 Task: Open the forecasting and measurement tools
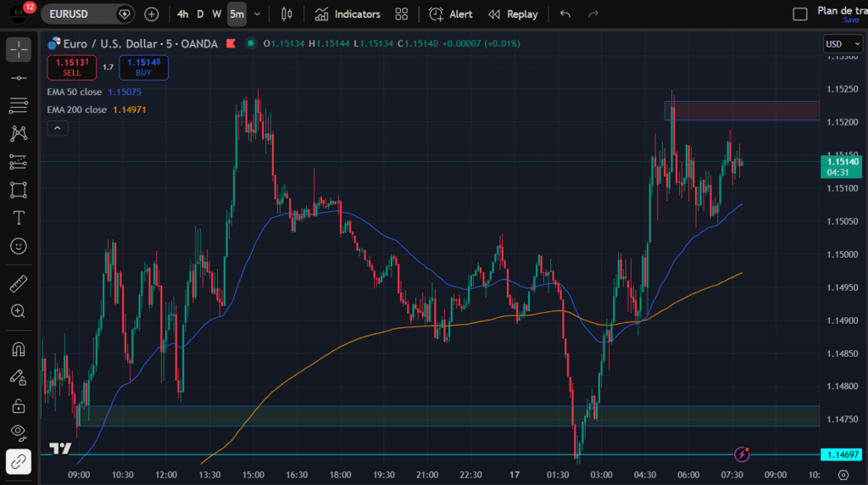[x=19, y=162]
